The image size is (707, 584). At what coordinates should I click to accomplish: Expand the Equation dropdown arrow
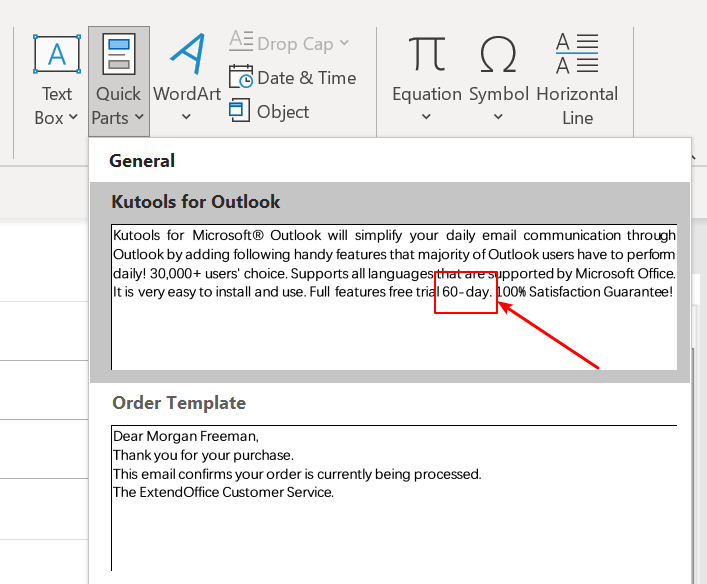[x=426, y=117]
